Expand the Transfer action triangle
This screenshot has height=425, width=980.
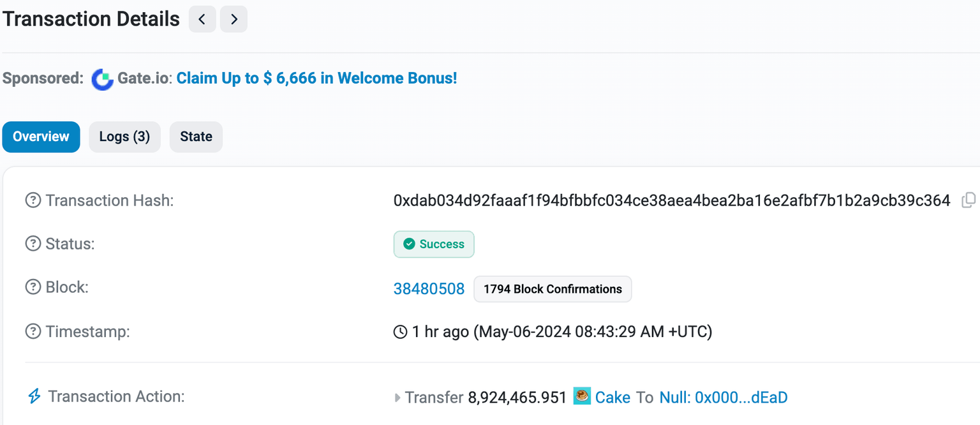[x=397, y=398]
